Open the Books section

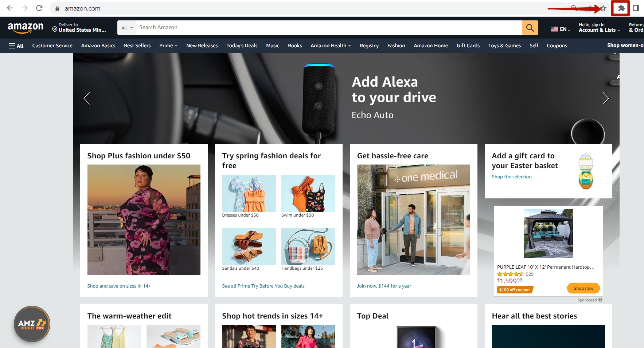(295, 46)
